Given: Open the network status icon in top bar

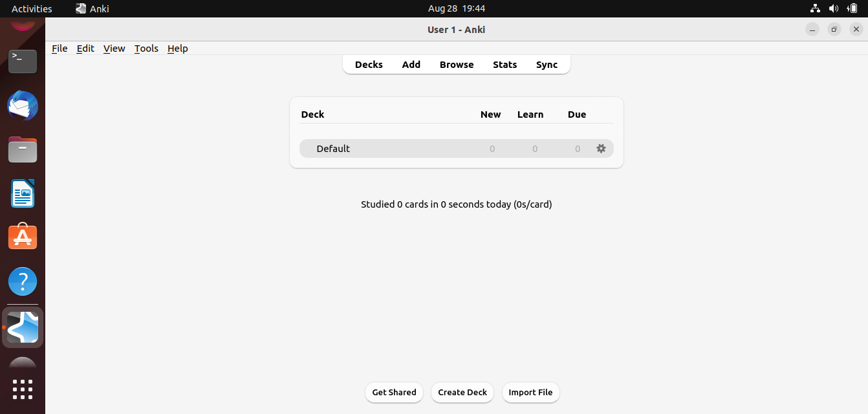Looking at the screenshot, I should click(815, 8).
